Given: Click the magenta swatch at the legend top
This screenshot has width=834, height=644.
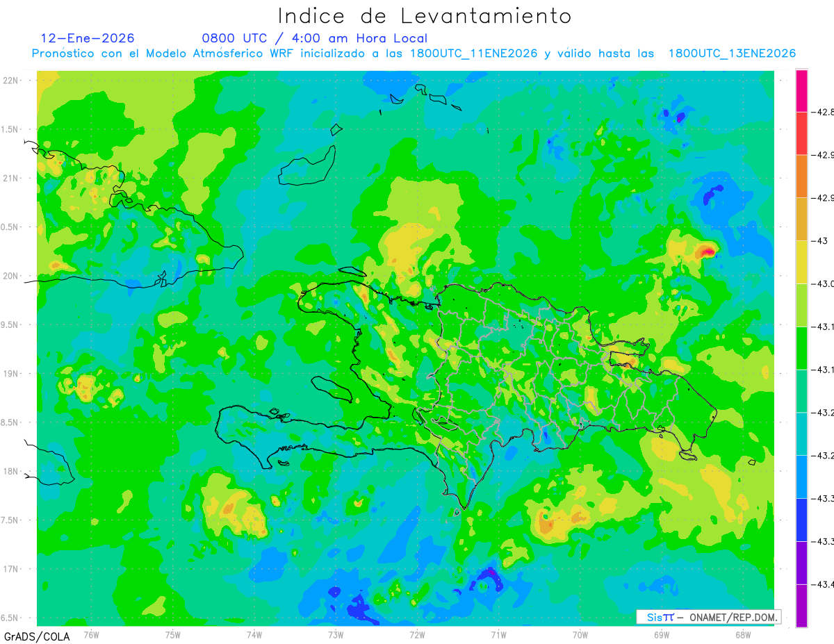Looking at the screenshot, I should pyautogui.click(x=801, y=90).
